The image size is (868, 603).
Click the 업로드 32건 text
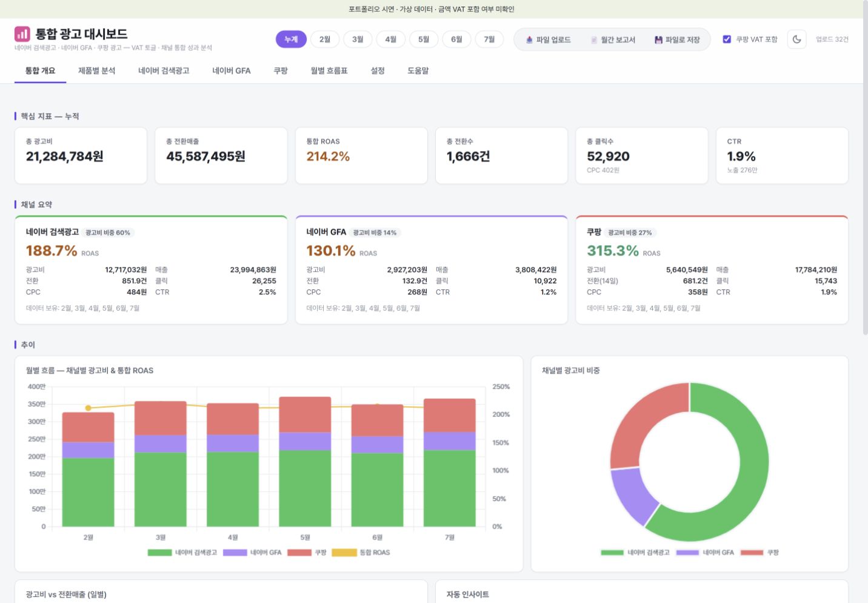point(832,39)
